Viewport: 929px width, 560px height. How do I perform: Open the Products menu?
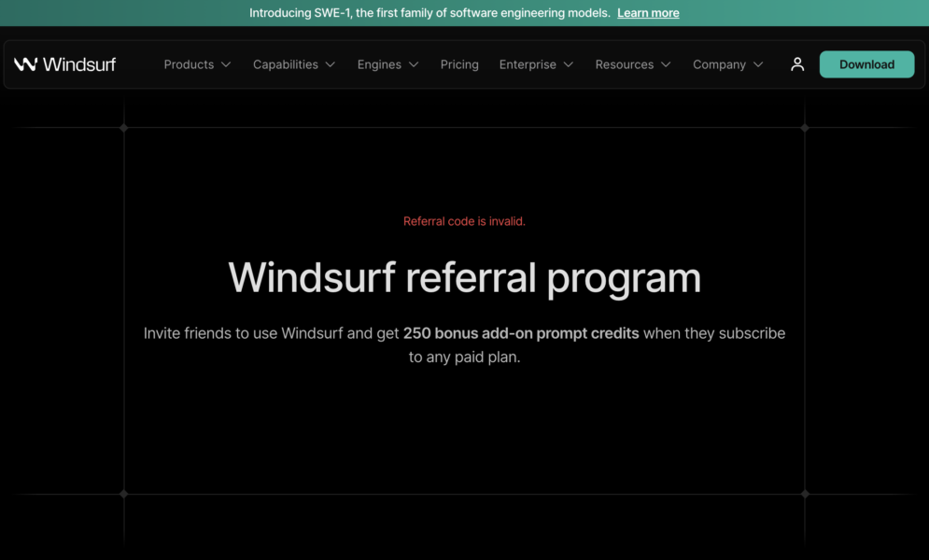click(197, 63)
